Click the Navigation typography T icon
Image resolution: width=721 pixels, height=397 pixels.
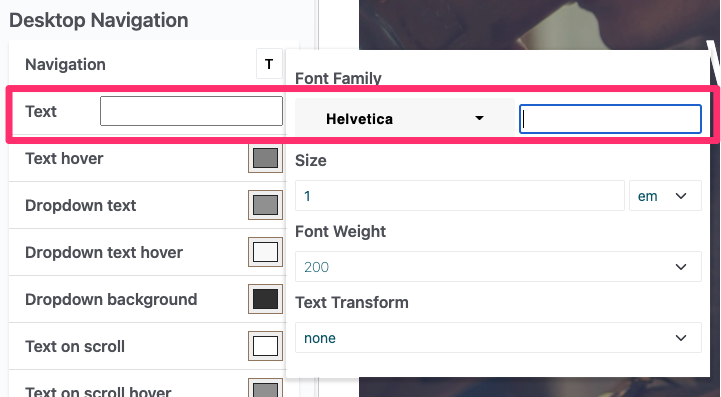coord(269,64)
